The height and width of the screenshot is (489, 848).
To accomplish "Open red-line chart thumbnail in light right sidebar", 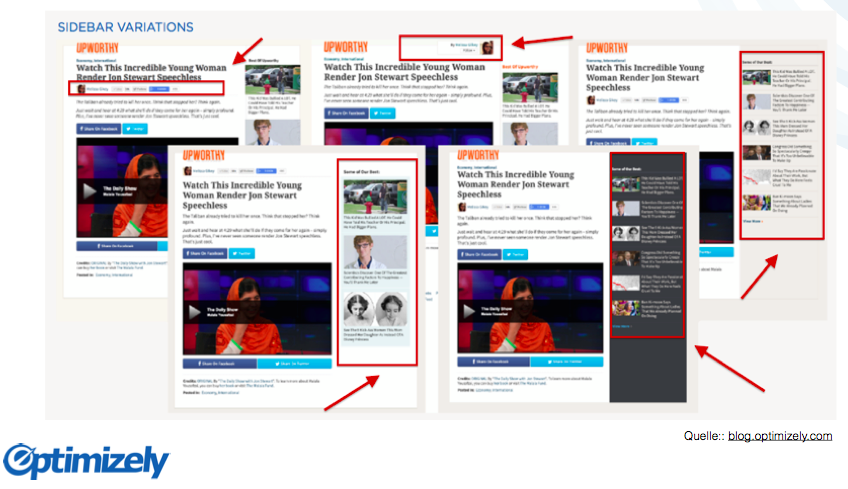I will [x=757, y=177].
